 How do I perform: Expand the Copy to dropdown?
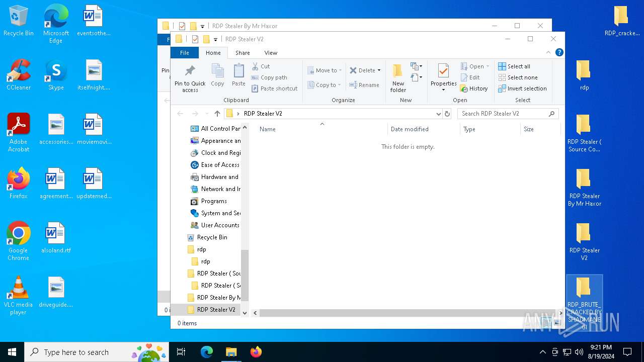[339, 85]
